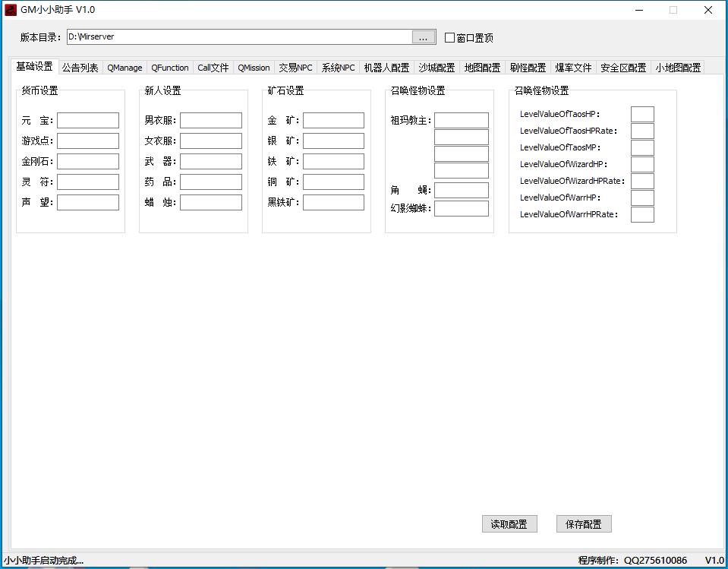Switch to the QFunction tab
Screen dimensions: 728x569
169,67
